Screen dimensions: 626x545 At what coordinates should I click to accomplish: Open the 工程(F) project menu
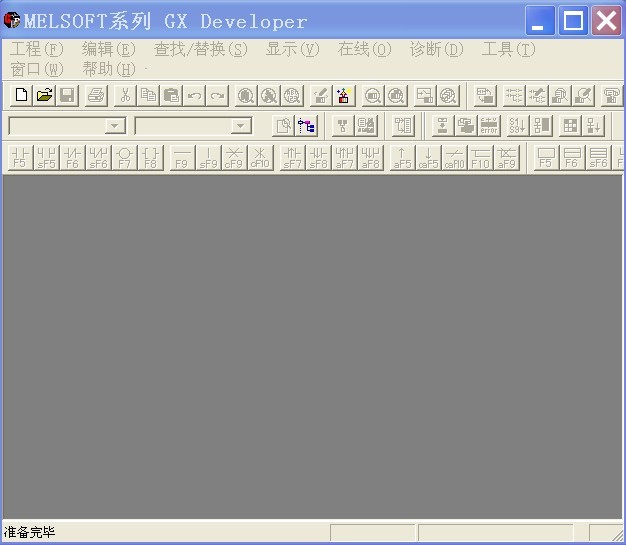tap(37, 49)
